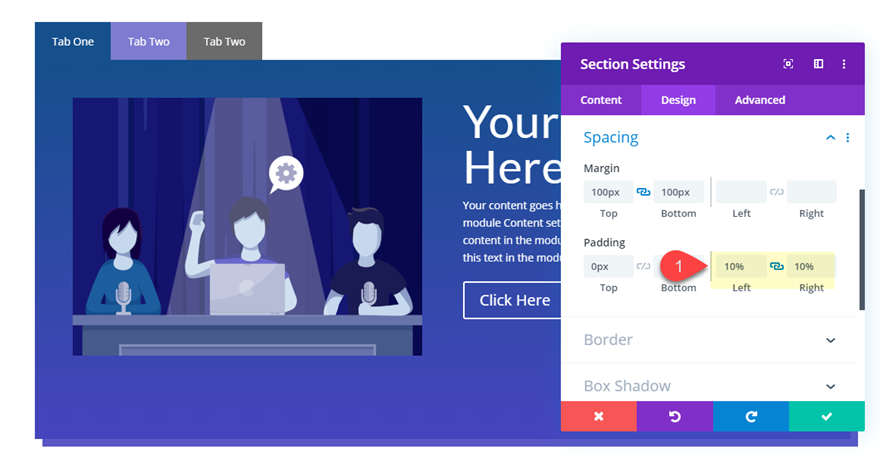This screenshot has width=880, height=461.
Task: Click the Section Settings title text
Action: pyautogui.click(x=632, y=64)
